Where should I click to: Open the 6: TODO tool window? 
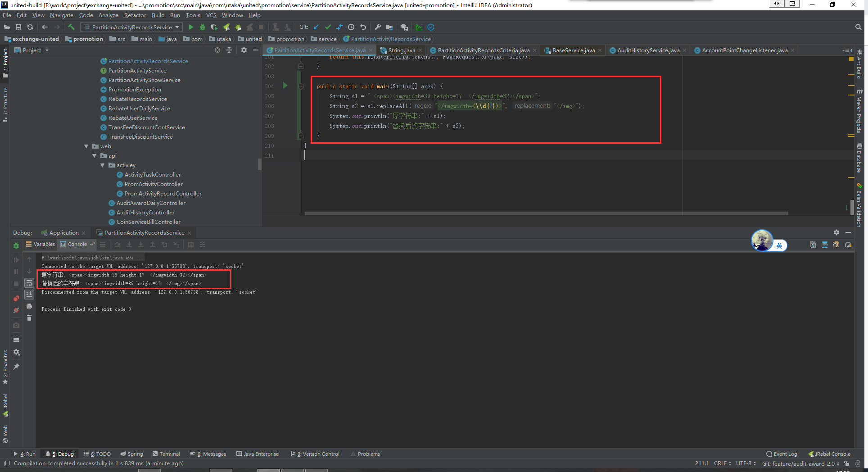(97, 454)
